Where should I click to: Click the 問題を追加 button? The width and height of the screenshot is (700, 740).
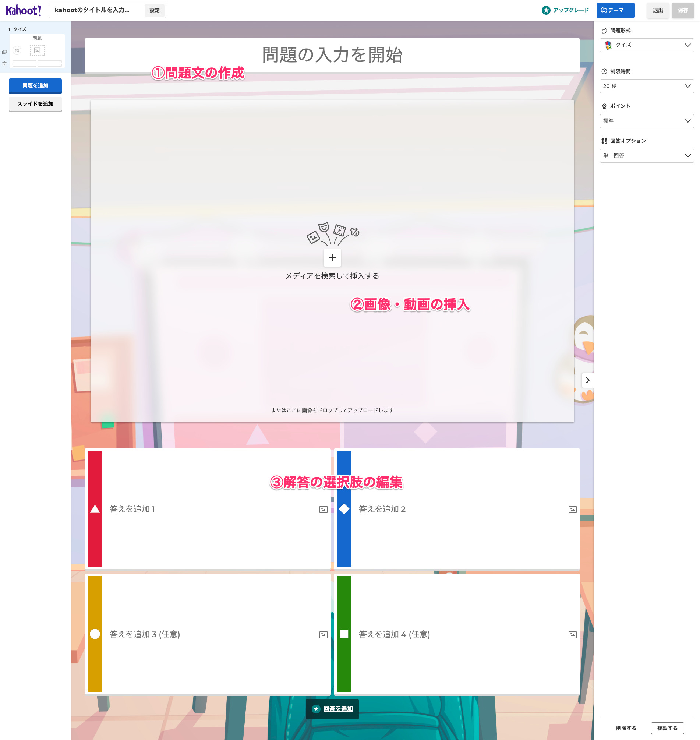[x=35, y=85]
